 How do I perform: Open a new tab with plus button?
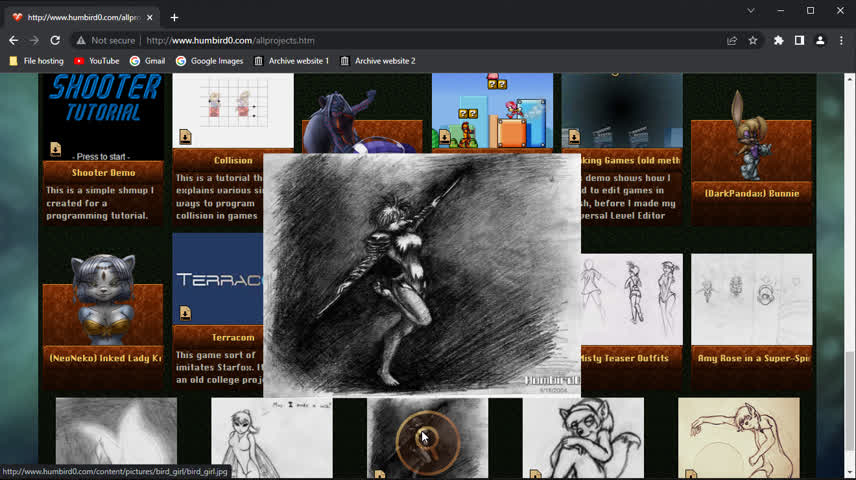pyautogui.click(x=174, y=17)
